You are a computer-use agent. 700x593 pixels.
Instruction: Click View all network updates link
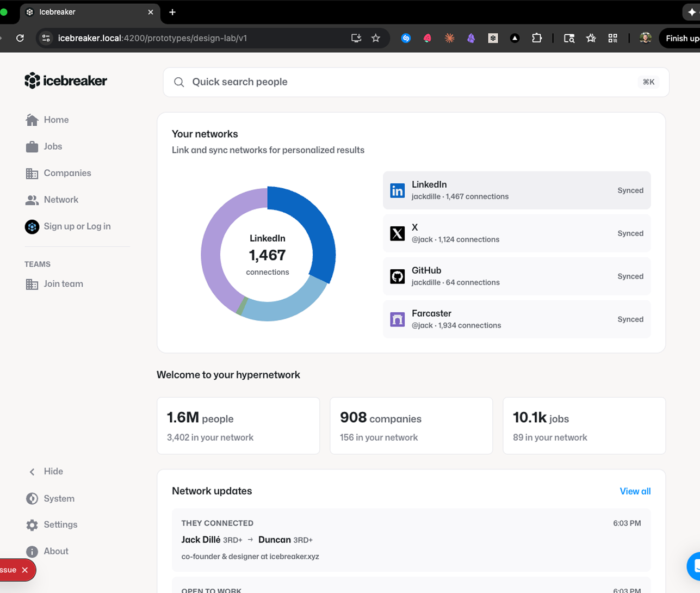point(635,491)
